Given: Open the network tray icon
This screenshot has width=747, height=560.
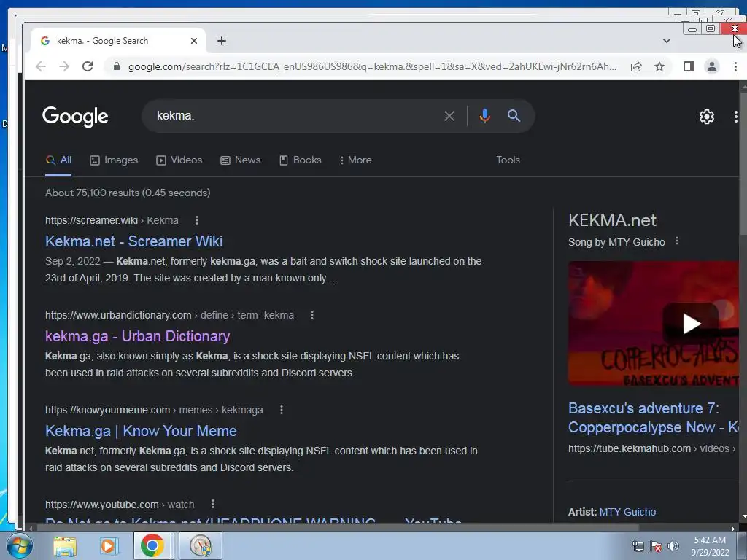Looking at the screenshot, I should point(638,546).
